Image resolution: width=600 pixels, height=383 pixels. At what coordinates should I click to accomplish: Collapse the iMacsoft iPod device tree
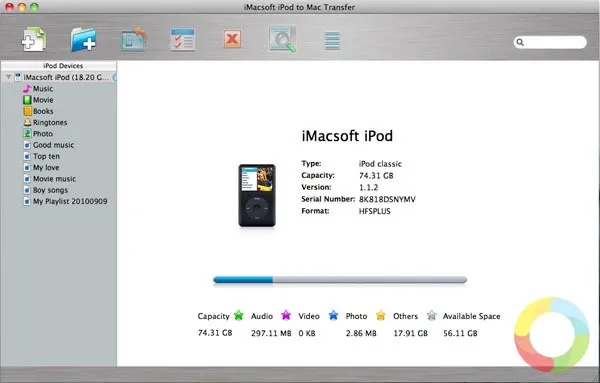point(8,77)
